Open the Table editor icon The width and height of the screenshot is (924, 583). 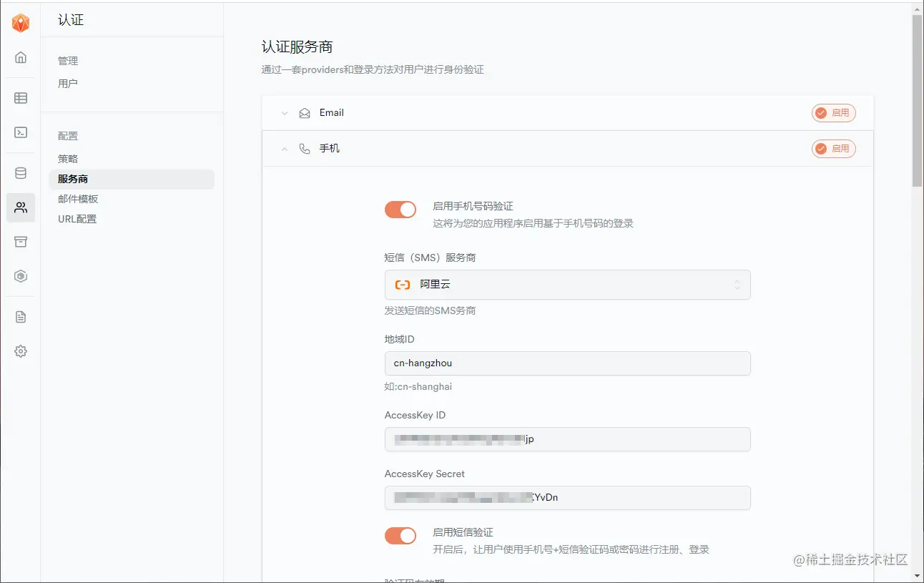(21, 98)
